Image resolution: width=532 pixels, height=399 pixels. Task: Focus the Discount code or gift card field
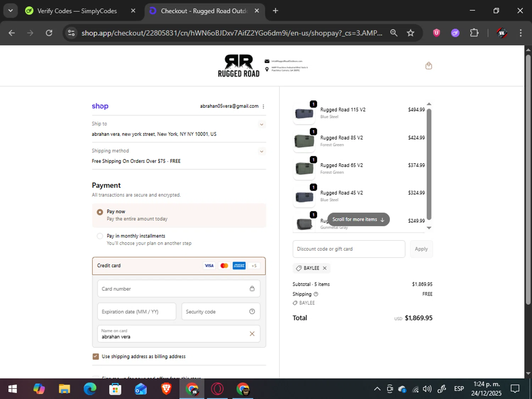(349, 249)
